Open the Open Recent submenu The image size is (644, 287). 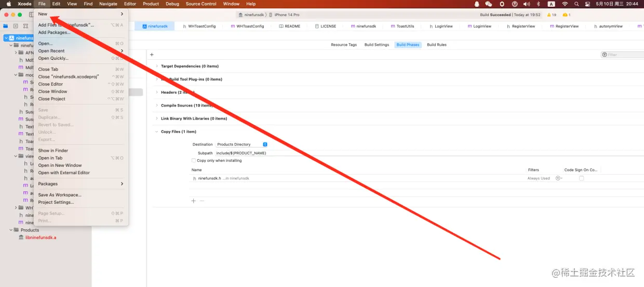pos(81,51)
